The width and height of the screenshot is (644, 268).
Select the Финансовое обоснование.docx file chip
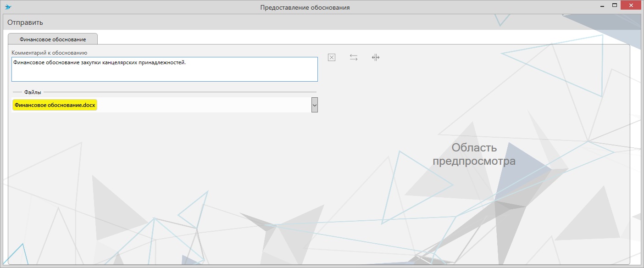click(x=55, y=105)
